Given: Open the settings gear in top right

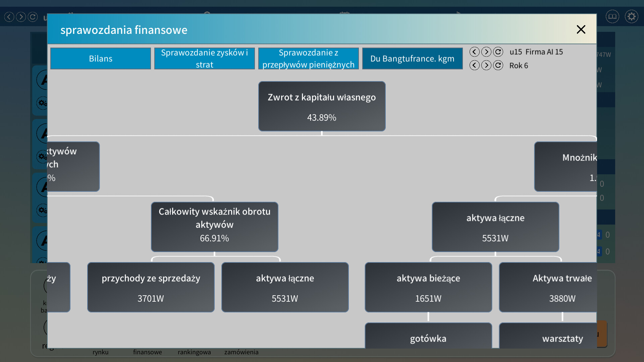Looking at the screenshot, I should click(631, 16).
